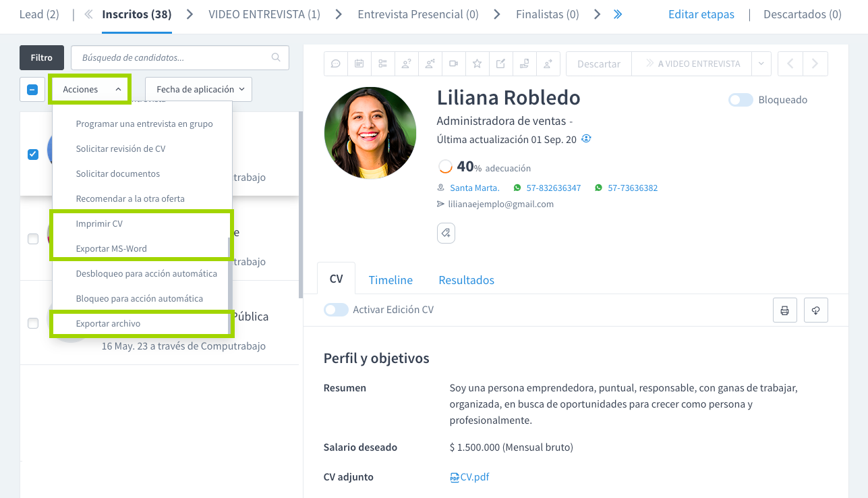Enable the Activar Edición CV toggle
The width and height of the screenshot is (868, 498).
tap(336, 310)
